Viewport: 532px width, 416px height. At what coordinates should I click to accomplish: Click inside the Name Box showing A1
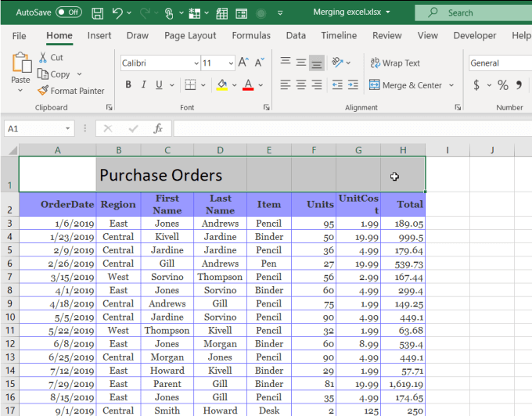point(31,128)
